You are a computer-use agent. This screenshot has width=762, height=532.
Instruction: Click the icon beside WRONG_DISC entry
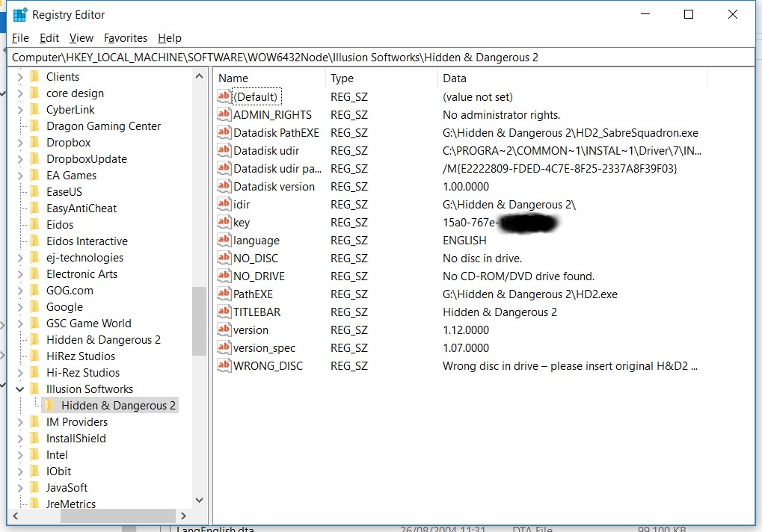[224, 365]
